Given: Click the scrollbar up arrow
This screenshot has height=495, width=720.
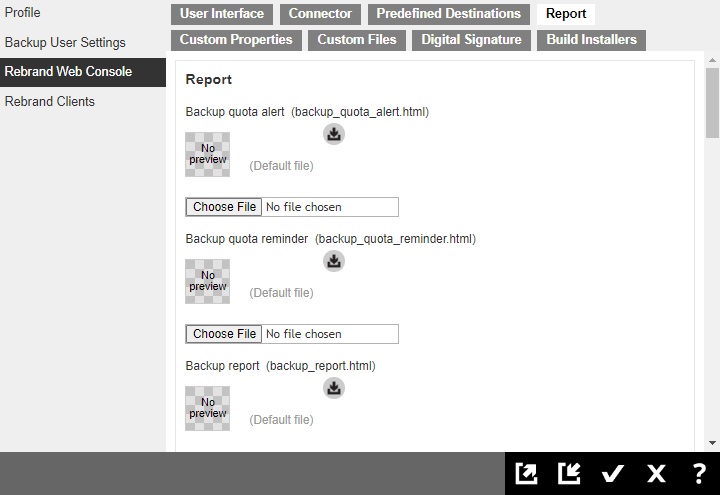Looking at the screenshot, I should (712, 60).
